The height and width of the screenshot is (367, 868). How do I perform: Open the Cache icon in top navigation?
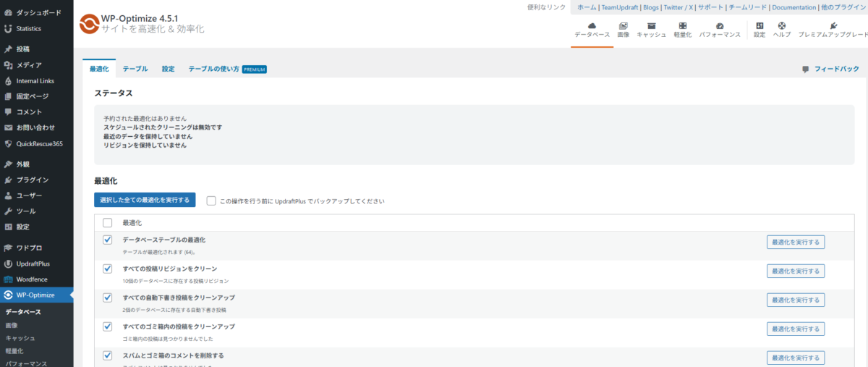tap(651, 26)
